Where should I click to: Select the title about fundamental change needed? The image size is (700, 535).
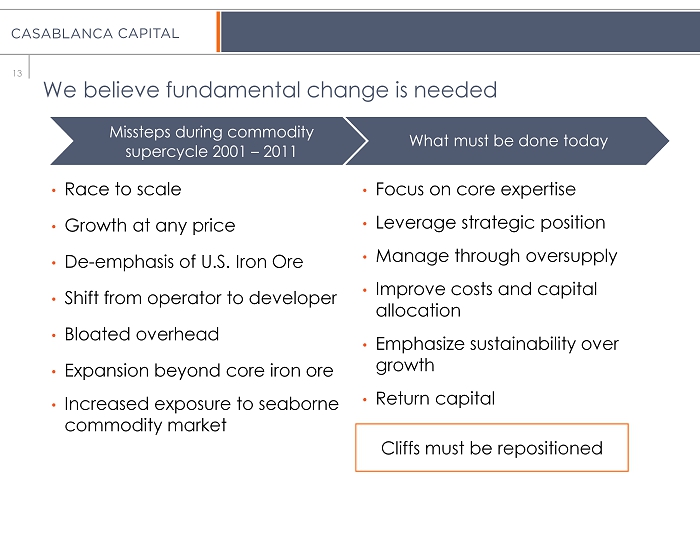point(270,91)
